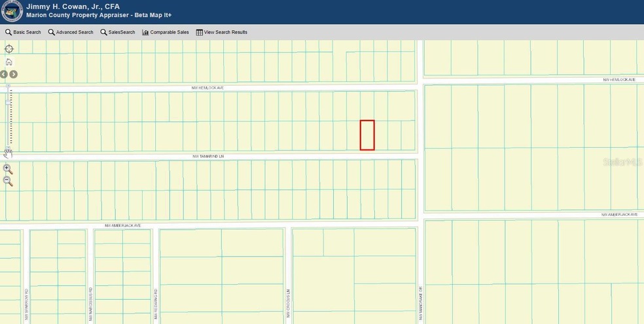Click the NW Tamarind Ln street label
The height and width of the screenshot is (324, 644).
click(x=208, y=156)
